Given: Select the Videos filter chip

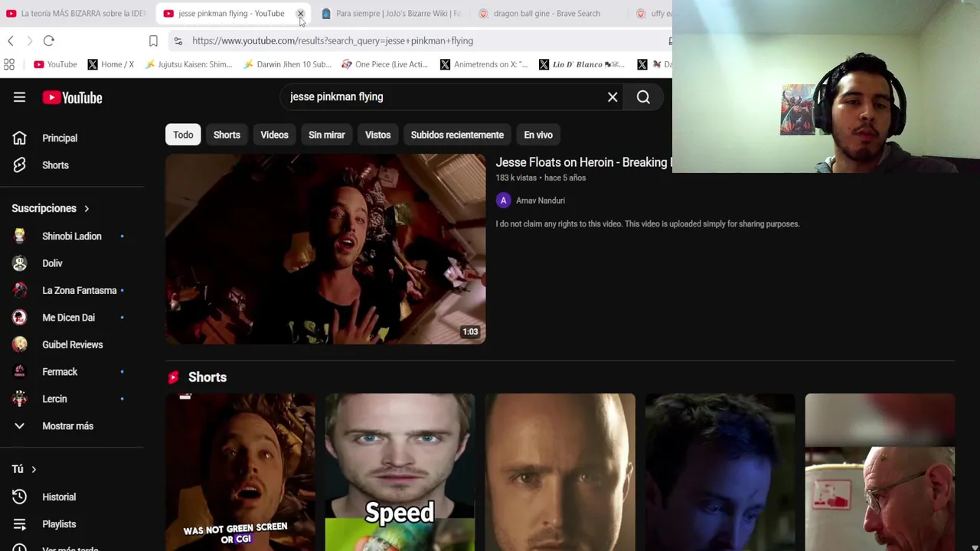Looking at the screenshot, I should (274, 135).
